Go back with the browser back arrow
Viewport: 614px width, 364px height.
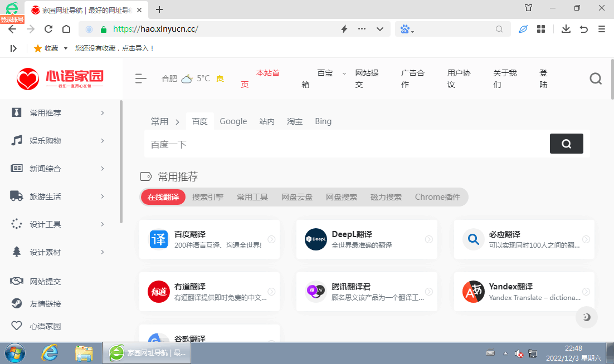(12, 29)
